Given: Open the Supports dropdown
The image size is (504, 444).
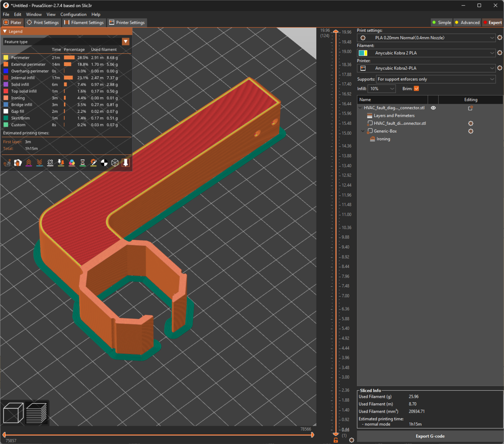Looking at the screenshot, I should (x=435, y=79).
